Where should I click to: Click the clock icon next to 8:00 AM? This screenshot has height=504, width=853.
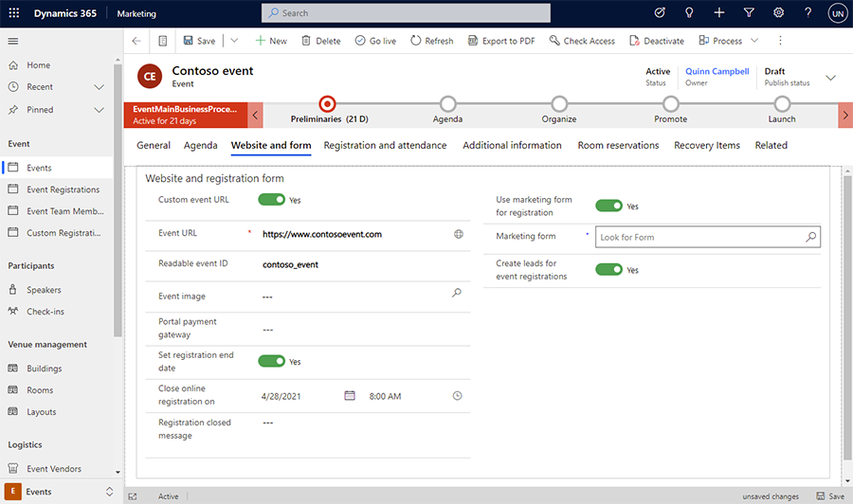point(458,396)
